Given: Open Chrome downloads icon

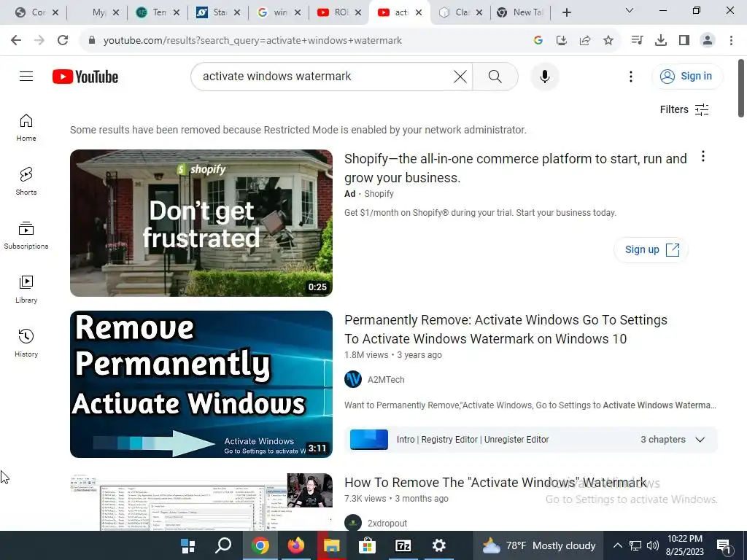Looking at the screenshot, I should tap(660, 41).
